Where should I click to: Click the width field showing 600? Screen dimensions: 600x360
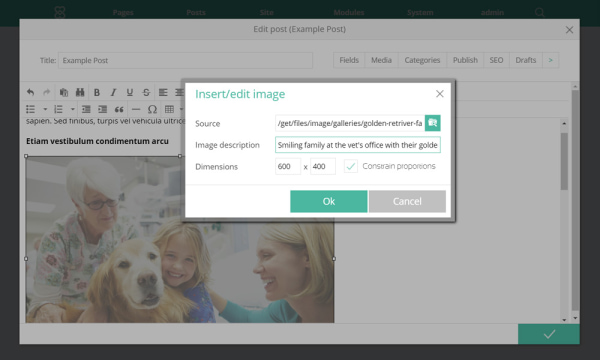tap(288, 166)
